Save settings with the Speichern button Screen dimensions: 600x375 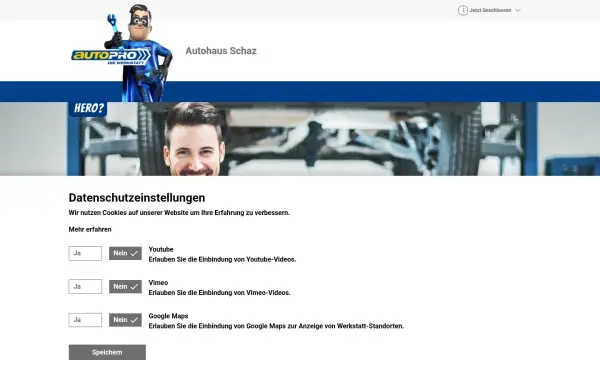pos(107,352)
